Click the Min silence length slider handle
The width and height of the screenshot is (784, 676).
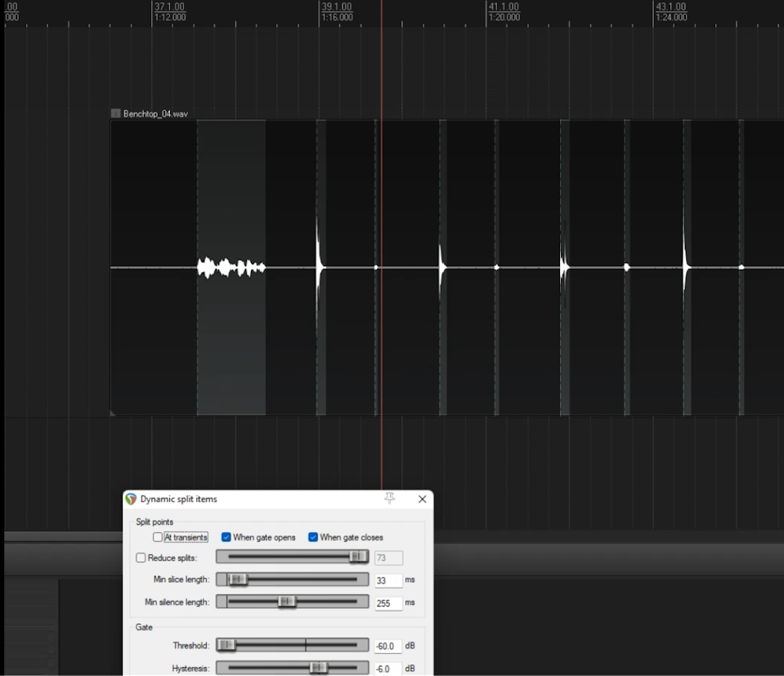286,602
